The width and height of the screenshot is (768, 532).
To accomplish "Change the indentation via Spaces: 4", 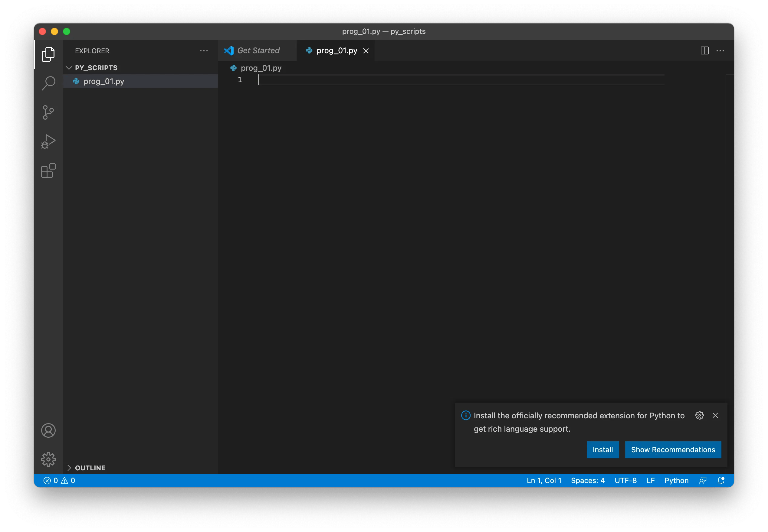I will (588, 480).
